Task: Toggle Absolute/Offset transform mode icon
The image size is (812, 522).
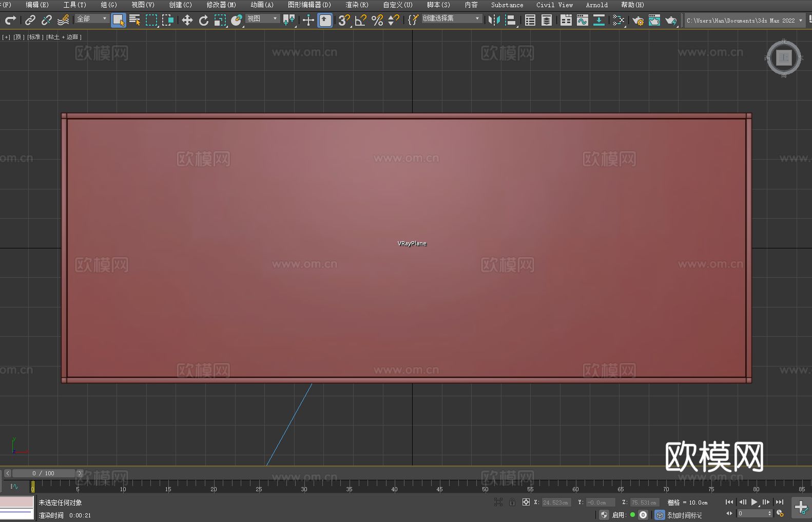Action: tap(526, 502)
